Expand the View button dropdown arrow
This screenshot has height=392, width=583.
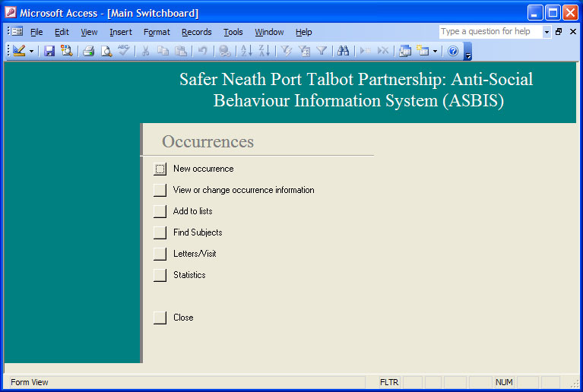point(32,51)
